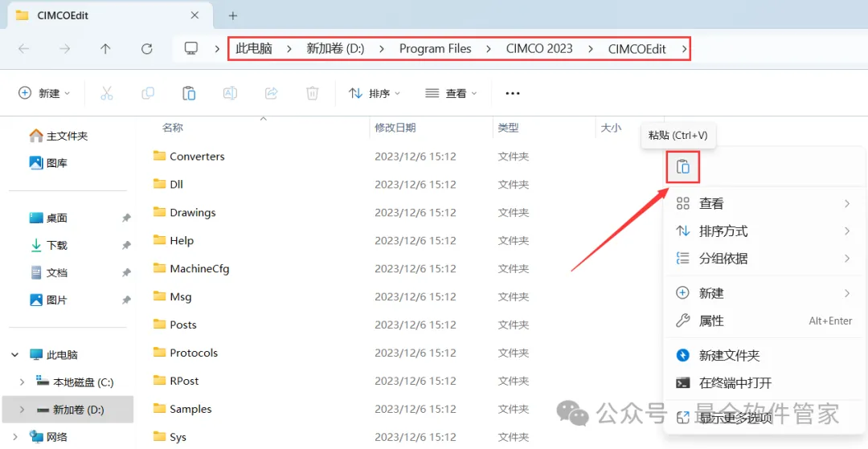Select the Drawings folder
Viewport: 868px width, 449px height.
(x=184, y=212)
